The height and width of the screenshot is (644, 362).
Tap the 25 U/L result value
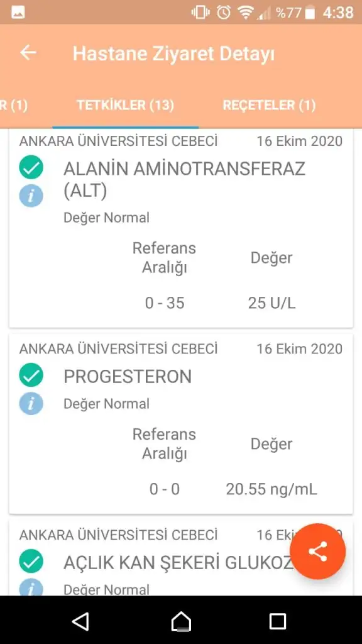271,303
